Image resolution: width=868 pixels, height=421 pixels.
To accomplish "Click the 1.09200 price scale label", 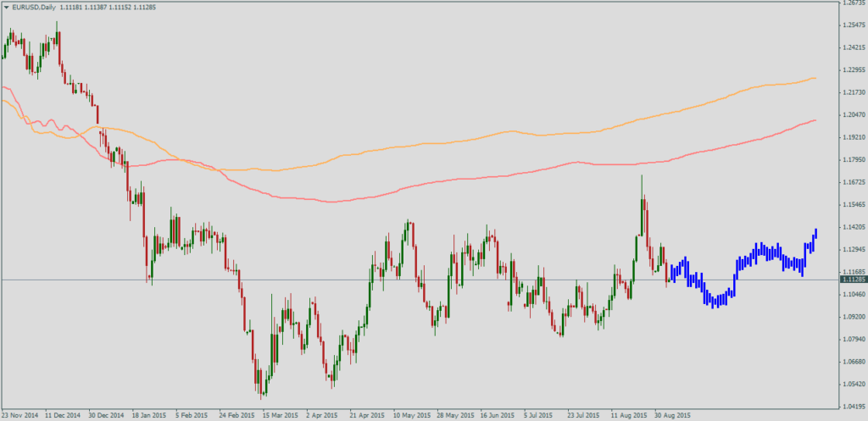I will pos(851,317).
